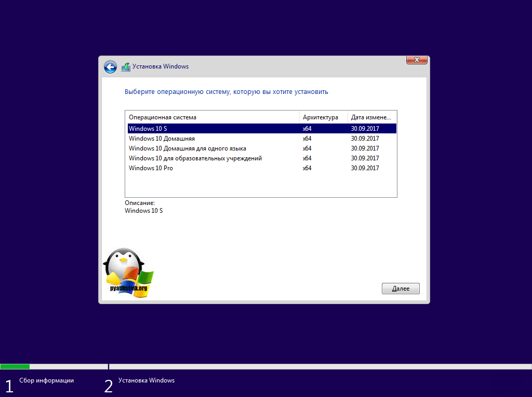Click the Далее button

click(x=401, y=289)
